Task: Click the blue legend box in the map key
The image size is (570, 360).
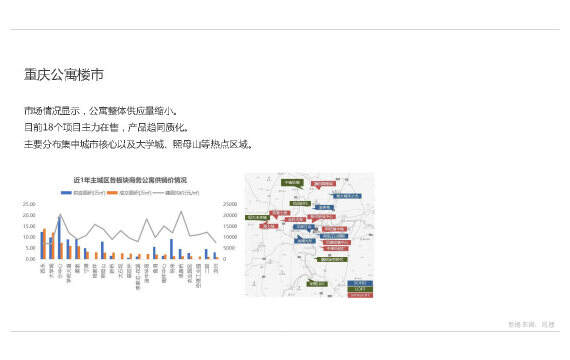Action: [x=360, y=283]
